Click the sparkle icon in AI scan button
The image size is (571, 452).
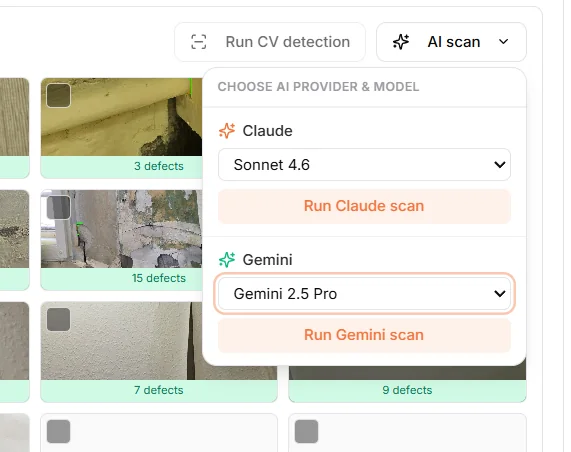click(x=401, y=42)
